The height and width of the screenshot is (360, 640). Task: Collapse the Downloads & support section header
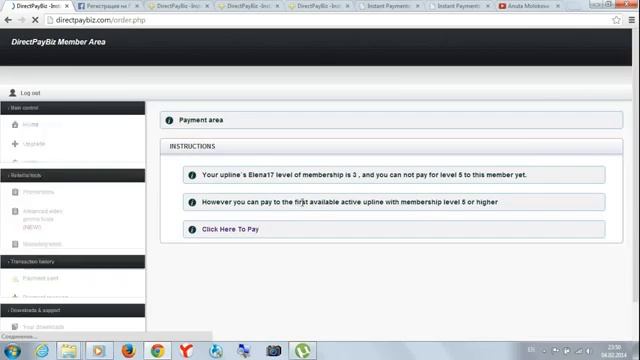[73, 310]
